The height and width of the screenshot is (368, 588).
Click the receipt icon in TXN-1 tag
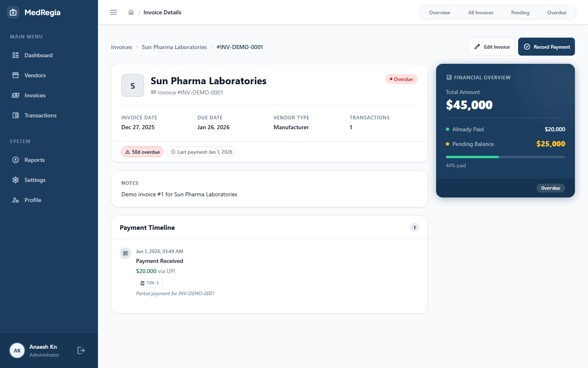142,283
